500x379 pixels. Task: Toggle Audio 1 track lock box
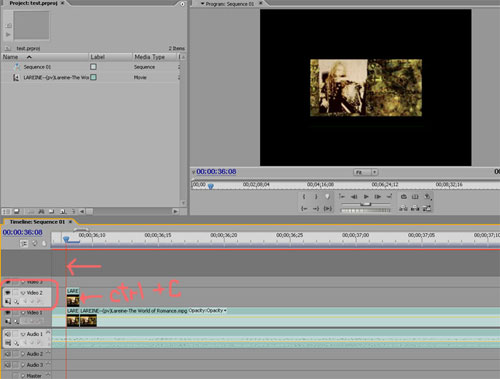(x=15, y=334)
